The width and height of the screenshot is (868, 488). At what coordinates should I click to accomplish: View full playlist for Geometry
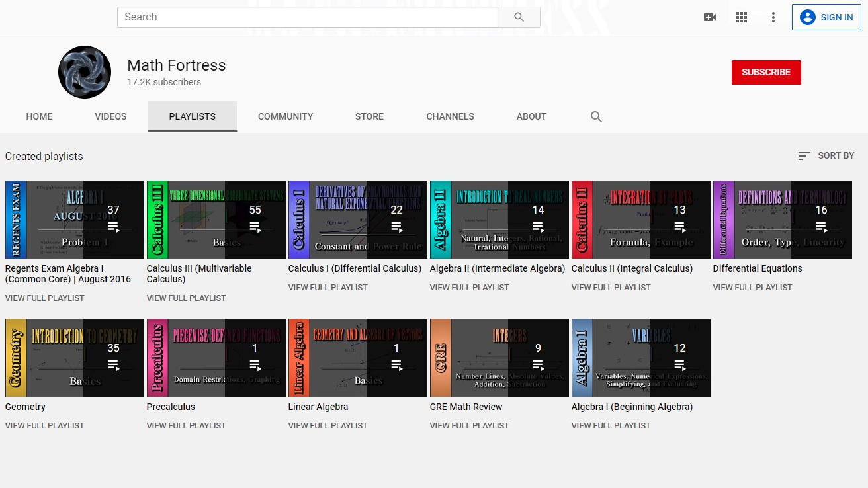point(45,426)
